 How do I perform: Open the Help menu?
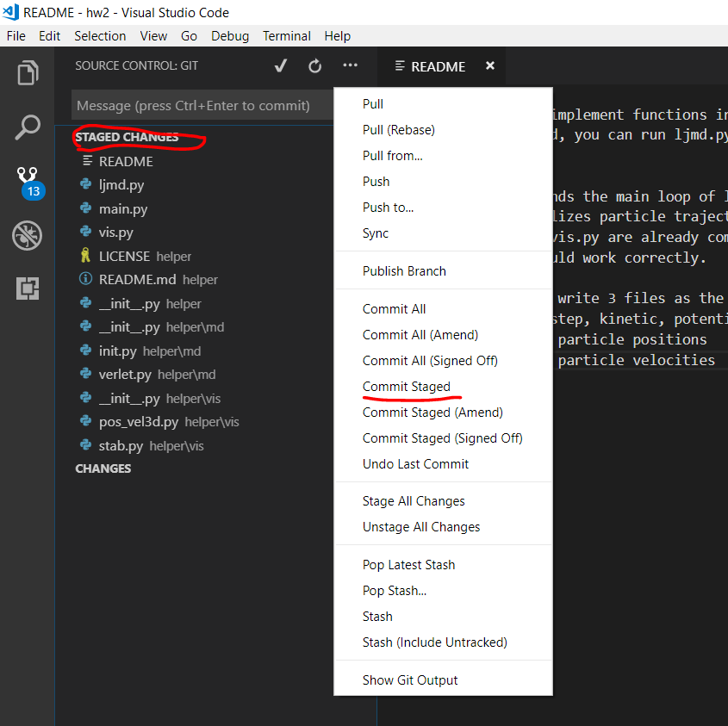pos(338,36)
